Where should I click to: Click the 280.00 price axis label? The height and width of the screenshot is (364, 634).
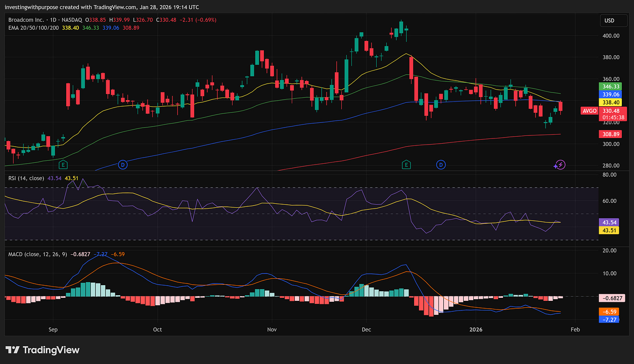[x=610, y=166]
